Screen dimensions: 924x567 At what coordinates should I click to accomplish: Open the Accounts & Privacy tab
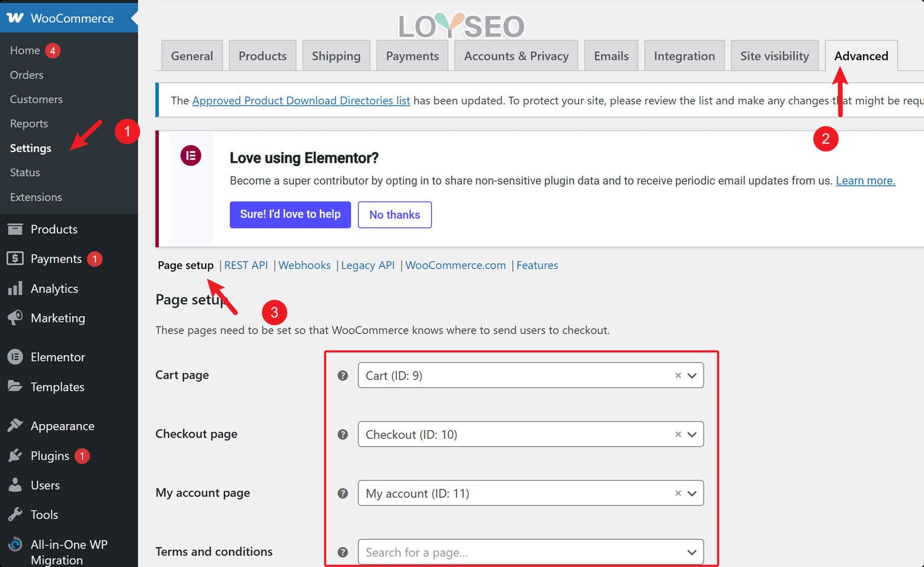(516, 56)
